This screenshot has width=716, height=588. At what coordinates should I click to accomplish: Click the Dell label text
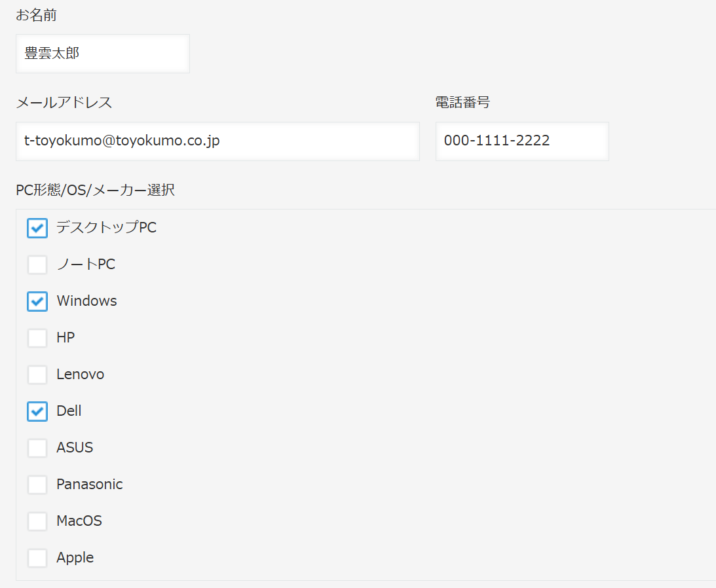pos(69,411)
